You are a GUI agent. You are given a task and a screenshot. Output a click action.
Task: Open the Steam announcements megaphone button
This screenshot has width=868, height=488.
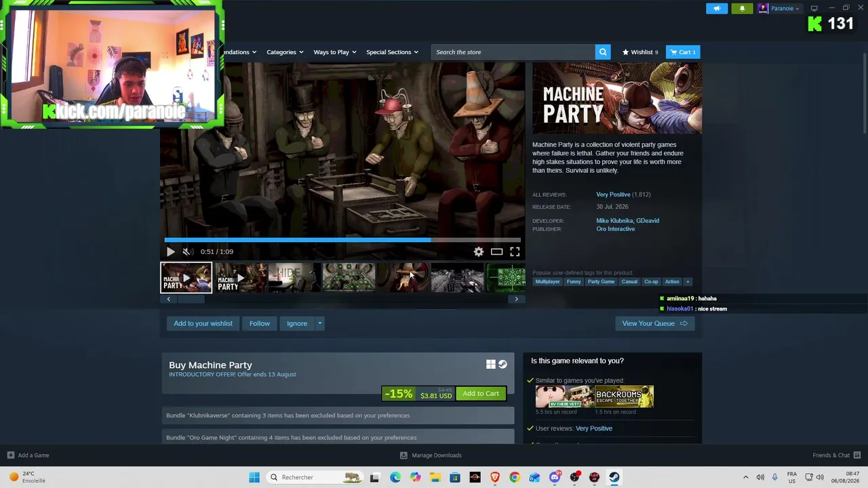tap(717, 8)
